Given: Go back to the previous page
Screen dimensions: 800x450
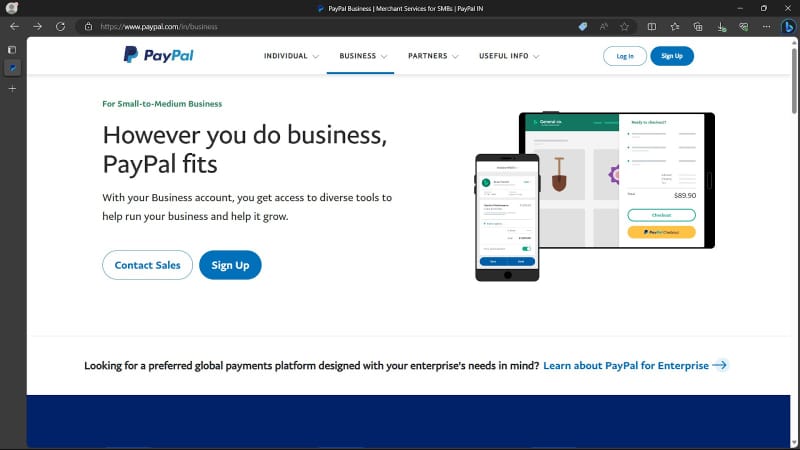Looking at the screenshot, I should tap(14, 27).
